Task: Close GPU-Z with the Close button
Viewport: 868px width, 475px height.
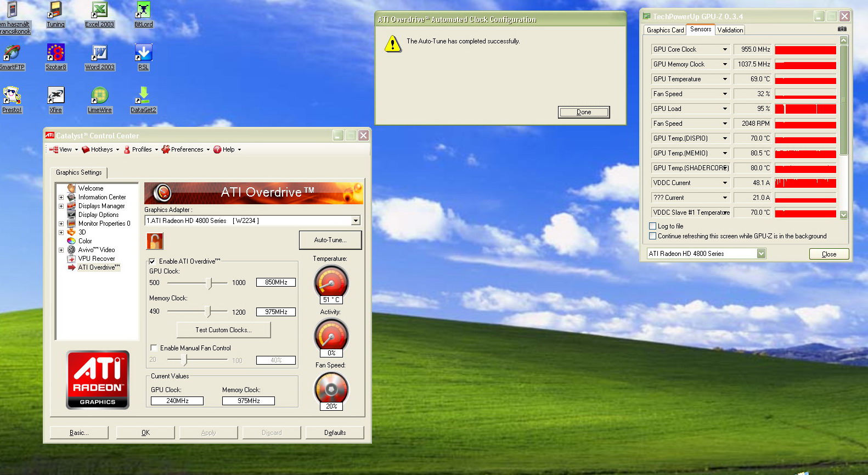Action: pyautogui.click(x=829, y=254)
